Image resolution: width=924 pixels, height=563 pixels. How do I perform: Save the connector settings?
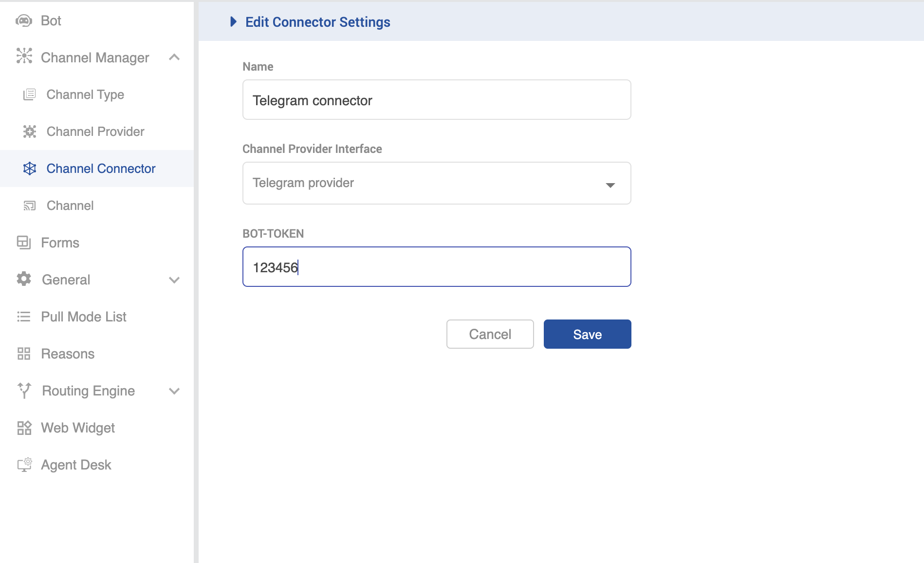(587, 334)
